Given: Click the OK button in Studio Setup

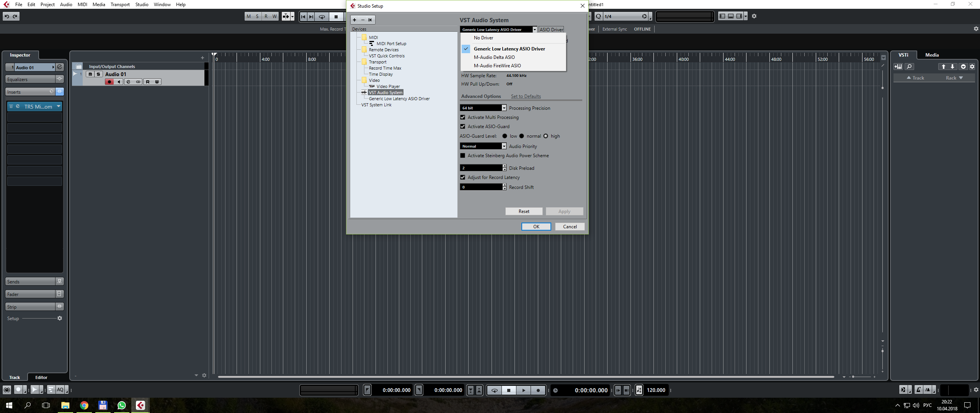Looking at the screenshot, I should pyautogui.click(x=536, y=227).
